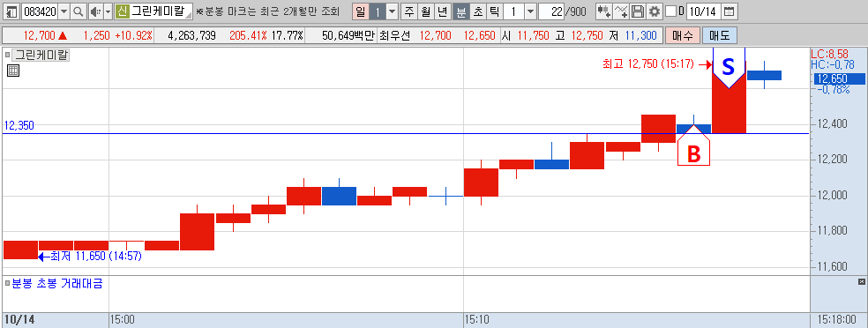The width and height of the screenshot is (868, 328).
Task: Click the square handle beside 분봉 초봉 거래대금
Action: 7,283
